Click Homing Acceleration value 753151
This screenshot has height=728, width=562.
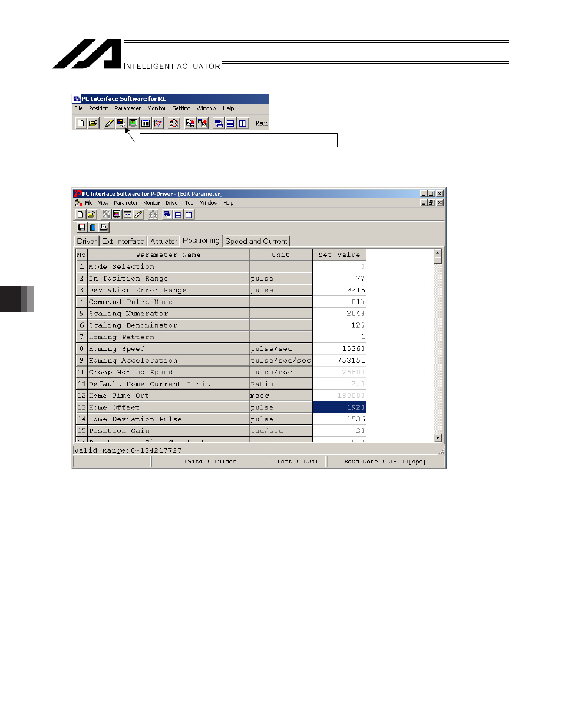pos(339,360)
